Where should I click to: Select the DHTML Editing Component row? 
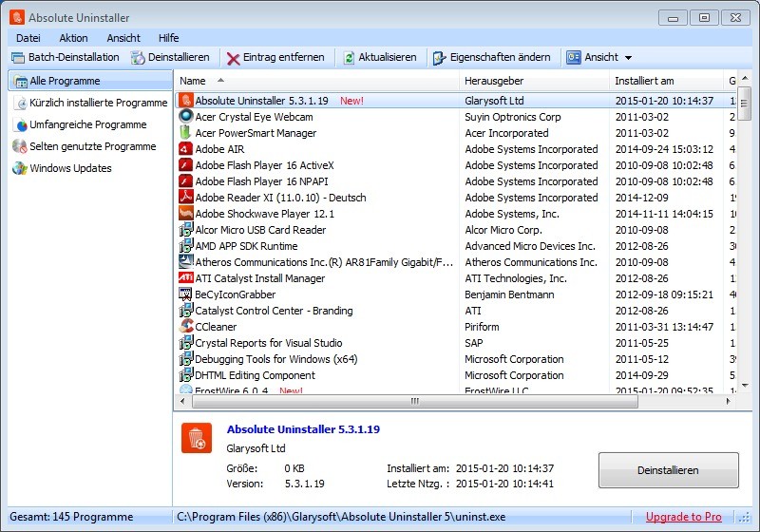[456, 375]
